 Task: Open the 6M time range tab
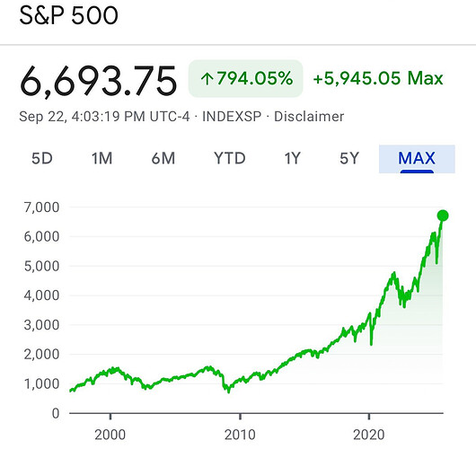[163, 158]
